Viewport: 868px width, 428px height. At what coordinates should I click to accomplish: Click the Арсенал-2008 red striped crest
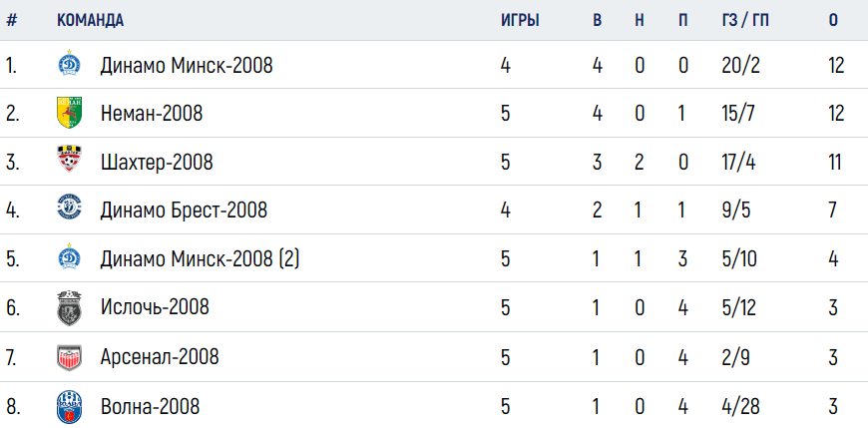tap(69, 356)
